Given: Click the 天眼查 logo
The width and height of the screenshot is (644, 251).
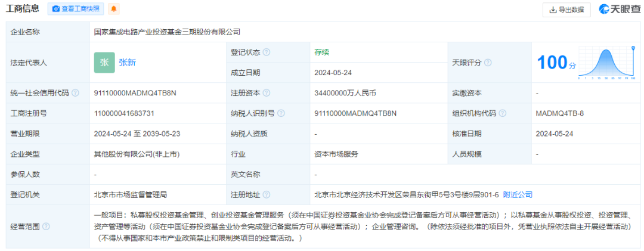Looking at the screenshot, I should pyautogui.click(x=620, y=9).
